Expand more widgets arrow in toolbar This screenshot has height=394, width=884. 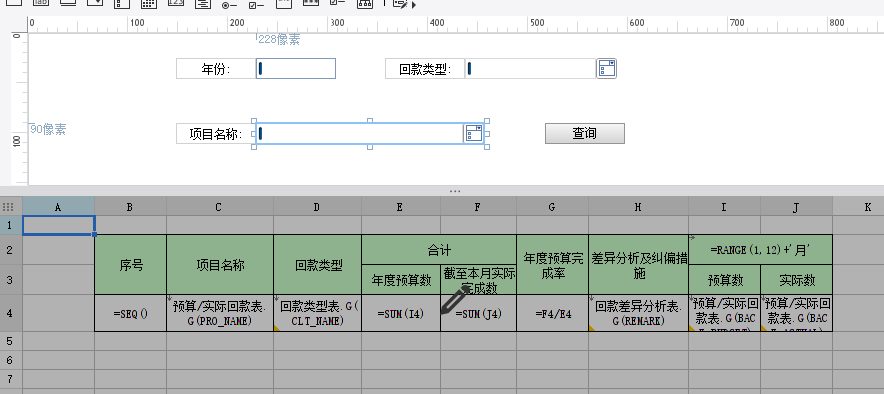pos(414,5)
